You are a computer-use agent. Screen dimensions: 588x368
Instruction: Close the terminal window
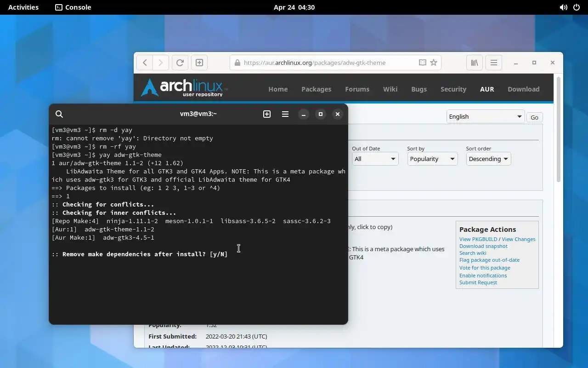(338, 114)
